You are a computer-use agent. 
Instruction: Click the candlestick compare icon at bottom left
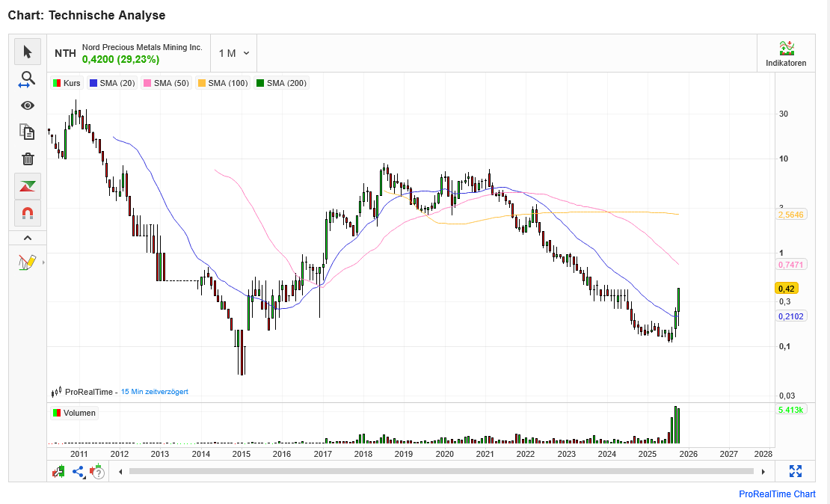click(58, 472)
